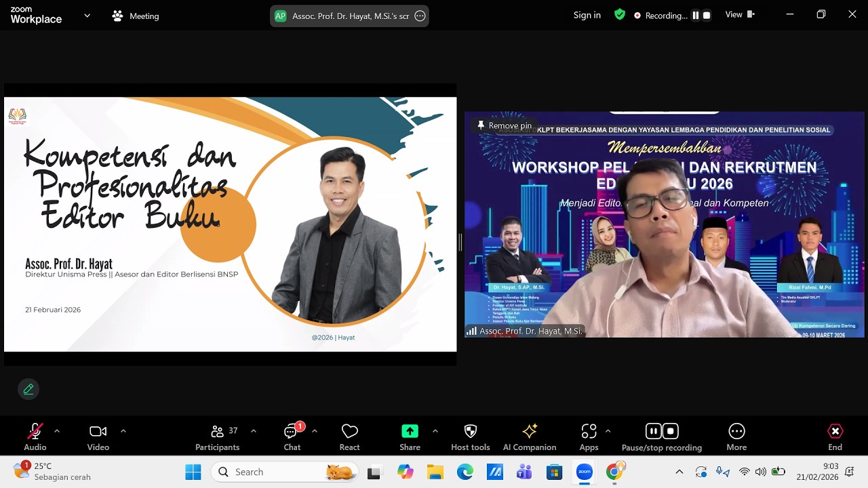Open the Apps menu

pyautogui.click(x=589, y=436)
